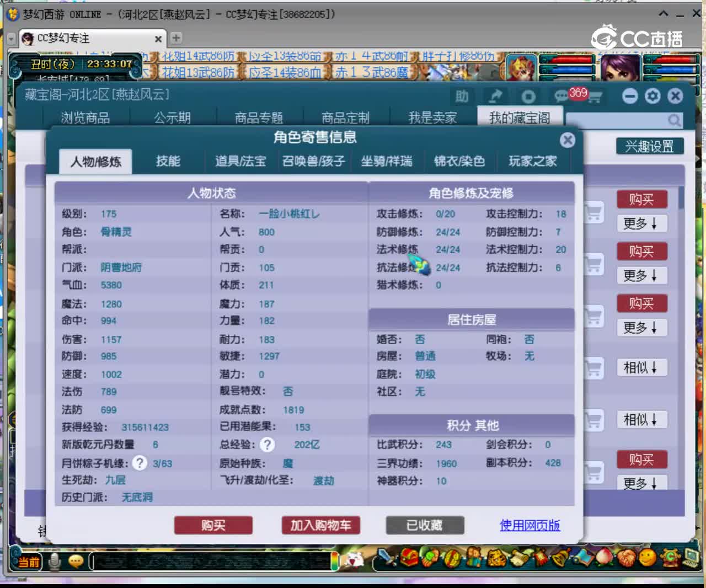Click the first 购买 button in right list
706x588 pixels.
[641, 199]
